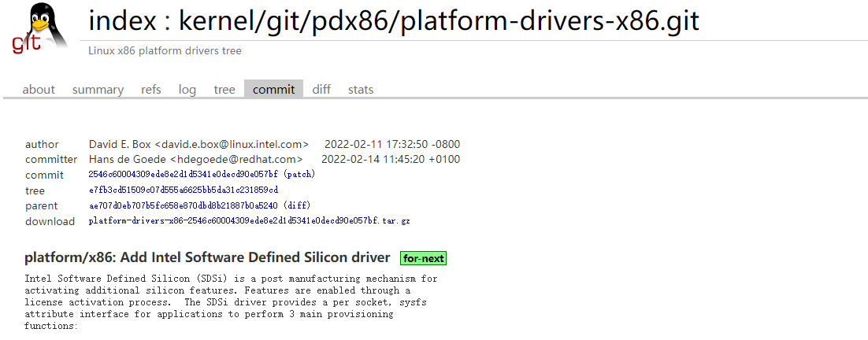
Task: Open kernel/git/pdx86/platform-drivers-x86.git repository link
Action: [x=439, y=21]
